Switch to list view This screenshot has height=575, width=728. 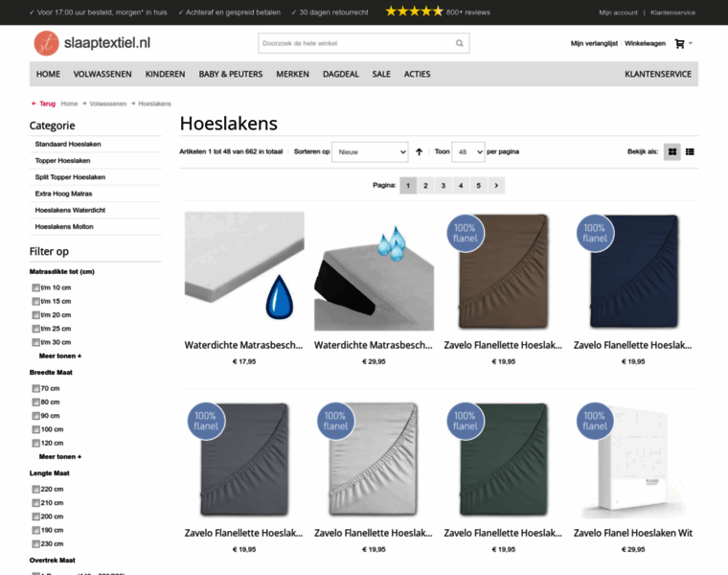click(690, 151)
